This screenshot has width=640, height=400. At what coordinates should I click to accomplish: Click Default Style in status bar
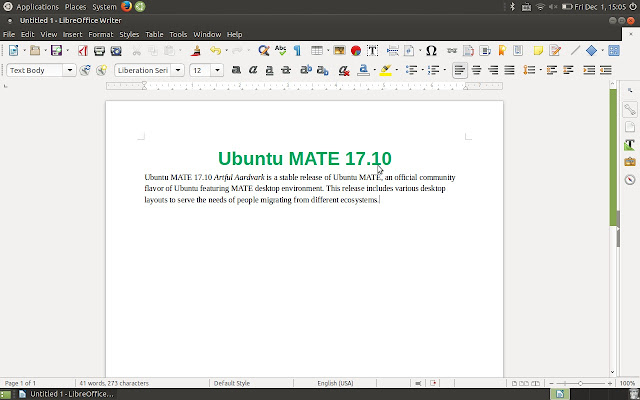231,383
